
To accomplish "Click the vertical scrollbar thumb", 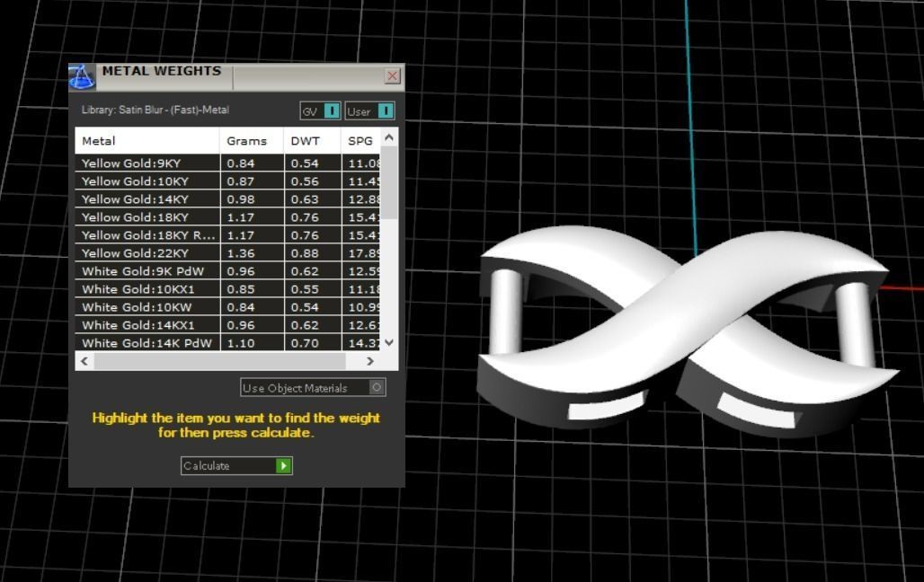I will point(389,182).
